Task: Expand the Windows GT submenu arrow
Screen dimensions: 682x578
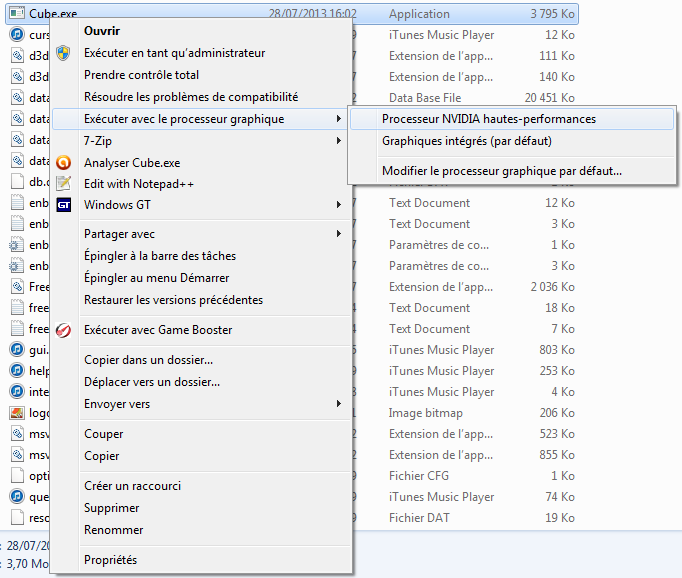Action: [338, 204]
